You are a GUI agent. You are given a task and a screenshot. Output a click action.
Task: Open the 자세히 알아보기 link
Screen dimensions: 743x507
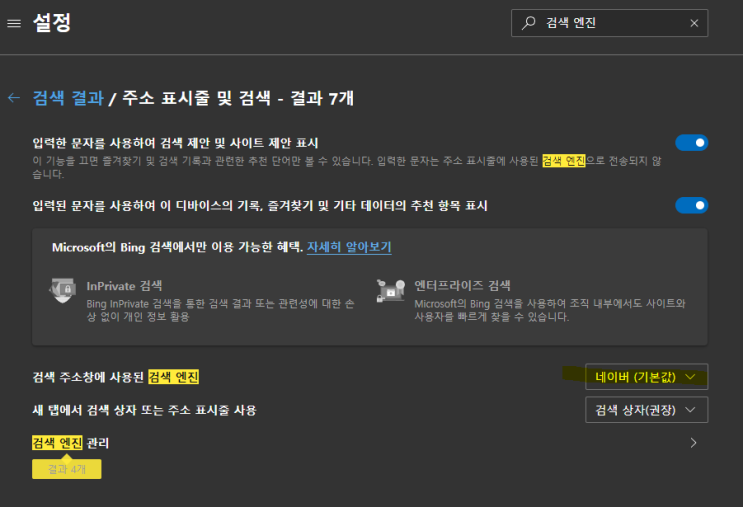349,247
